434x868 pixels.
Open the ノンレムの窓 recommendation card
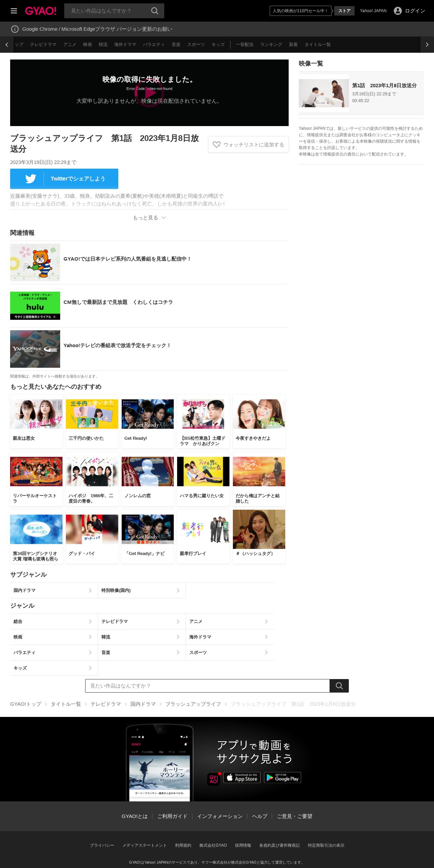pyautogui.click(x=148, y=479)
